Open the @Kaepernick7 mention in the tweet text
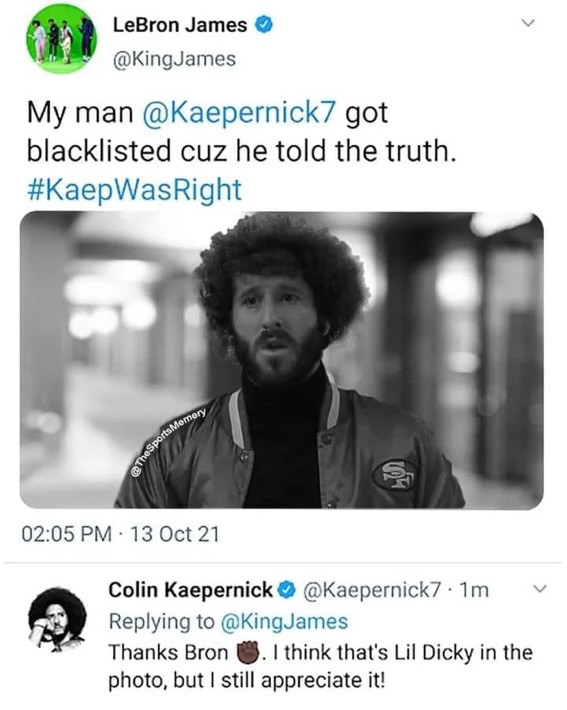The height and width of the screenshot is (710, 567). pyautogui.click(x=240, y=112)
